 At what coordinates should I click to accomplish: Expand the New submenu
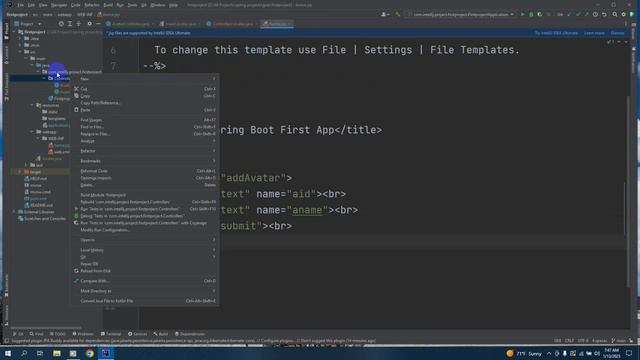pos(145,79)
